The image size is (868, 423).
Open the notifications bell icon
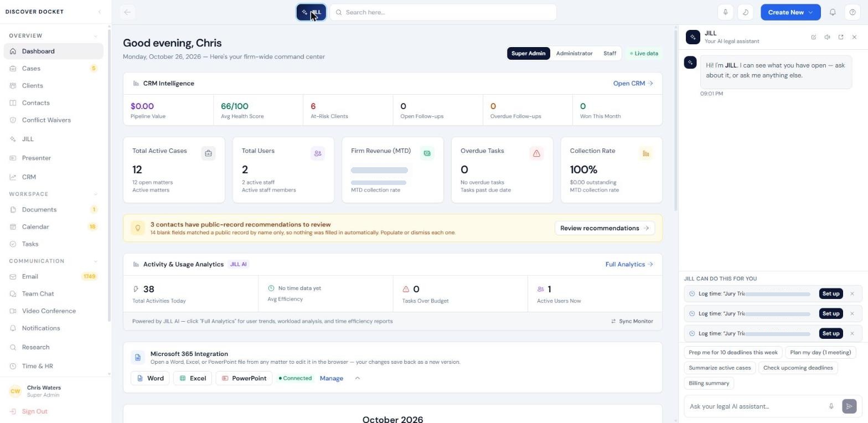point(833,12)
